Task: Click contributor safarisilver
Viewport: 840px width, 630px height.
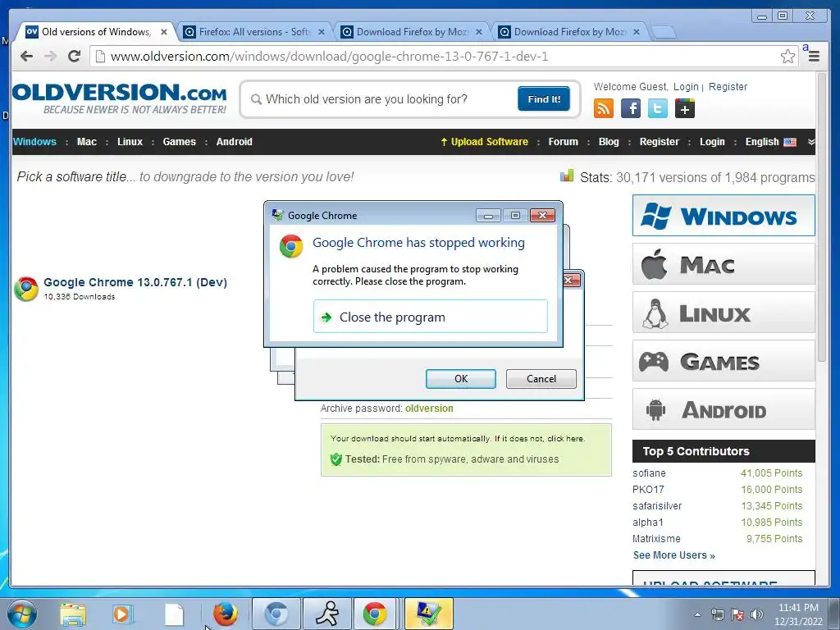Action: coord(657,505)
